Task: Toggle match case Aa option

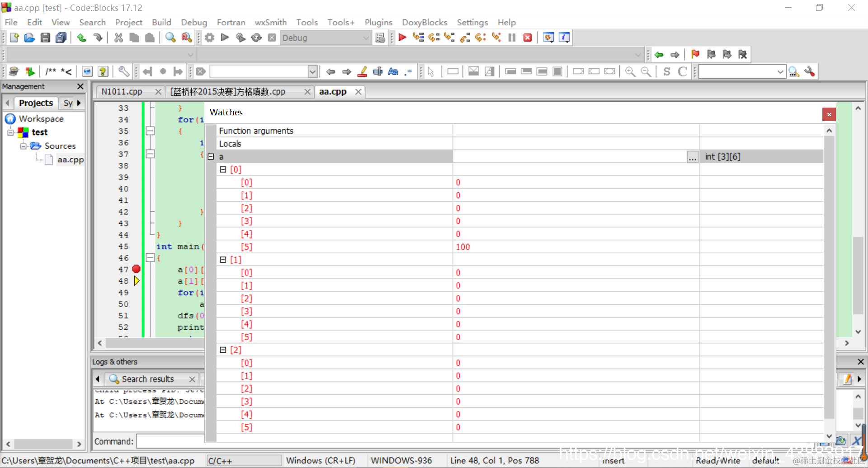Action: pyautogui.click(x=393, y=71)
